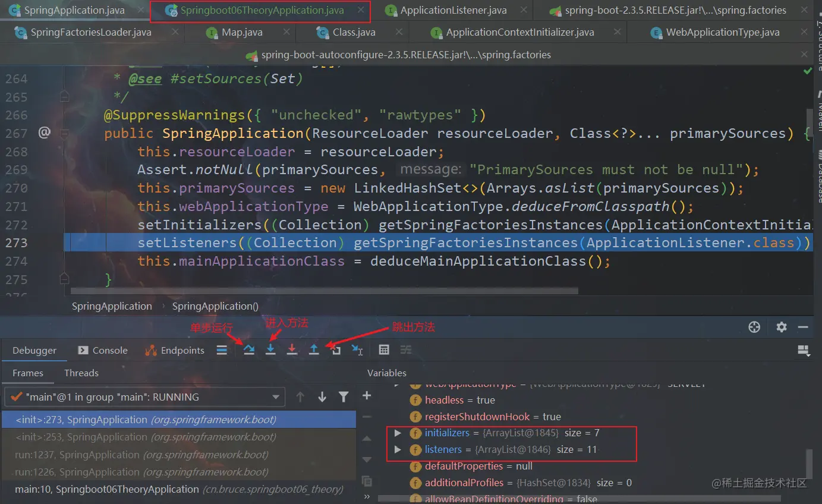Viewport: 822px width, 504px height.
Task: Select the Frames sub-tab
Action: click(x=28, y=373)
